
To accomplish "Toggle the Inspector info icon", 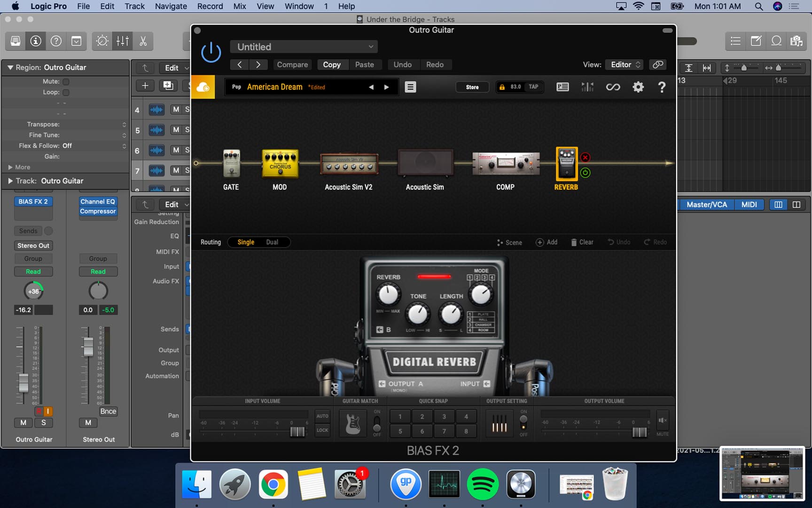I will point(36,41).
